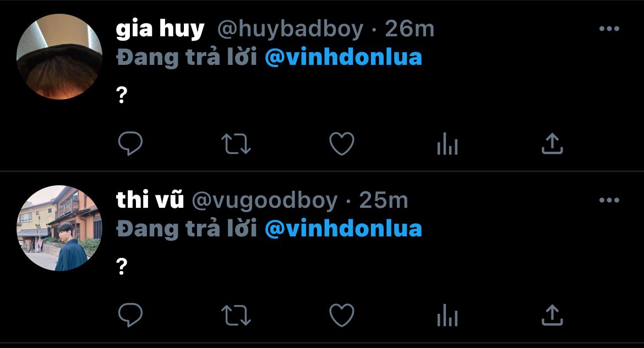Open the @huybadboy handle

291,30
